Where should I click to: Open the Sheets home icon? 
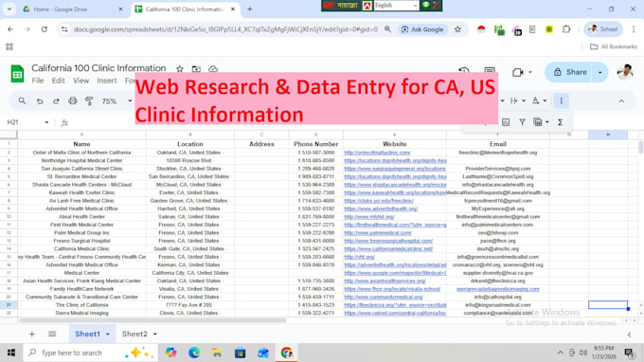click(17, 74)
